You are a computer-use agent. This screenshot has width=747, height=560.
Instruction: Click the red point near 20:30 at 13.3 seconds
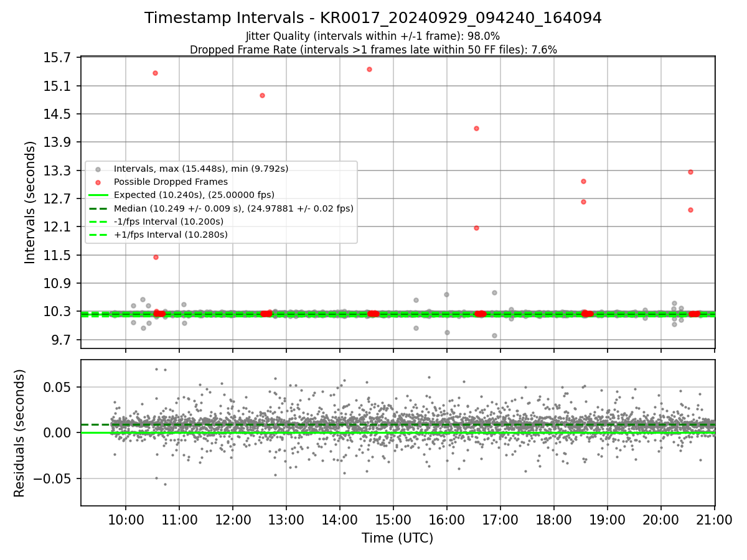point(690,172)
